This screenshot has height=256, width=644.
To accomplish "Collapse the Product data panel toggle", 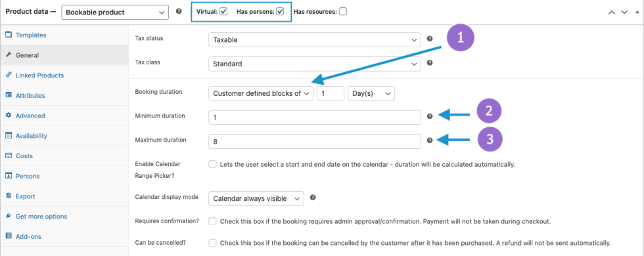I will pyautogui.click(x=636, y=12).
